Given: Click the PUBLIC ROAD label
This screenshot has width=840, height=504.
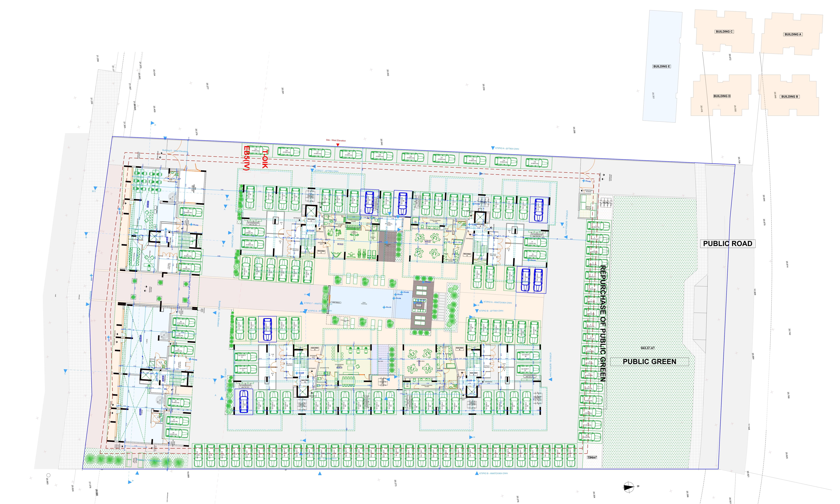Looking at the screenshot, I should (728, 244).
